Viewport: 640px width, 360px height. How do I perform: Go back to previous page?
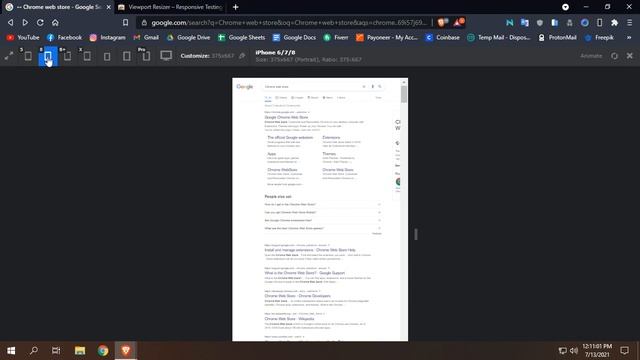pyautogui.click(x=11, y=22)
